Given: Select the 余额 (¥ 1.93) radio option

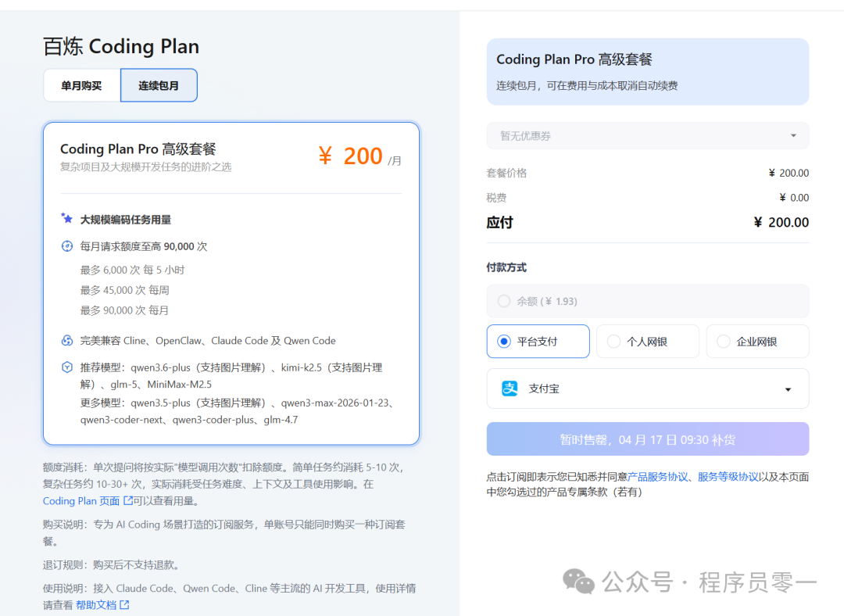Looking at the screenshot, I should 504,301.
